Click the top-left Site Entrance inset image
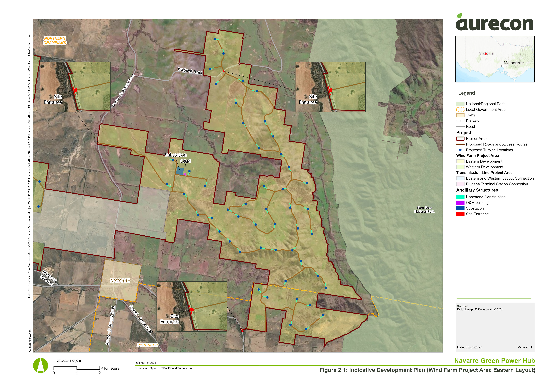 75,87
